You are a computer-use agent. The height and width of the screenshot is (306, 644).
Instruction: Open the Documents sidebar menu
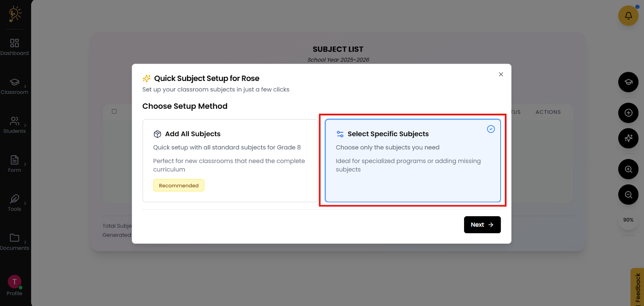(x=14, y=242)
